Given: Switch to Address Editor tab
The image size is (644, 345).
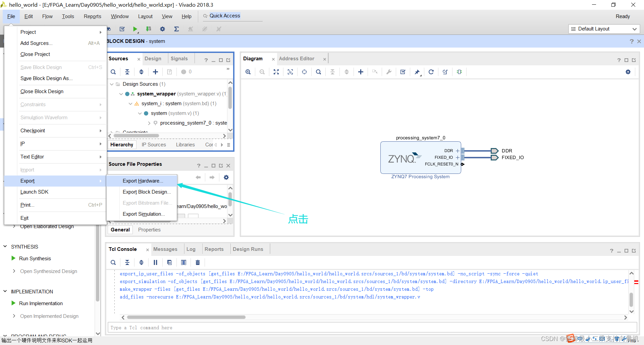Looking at the screenshot, I should pos(297,59).
